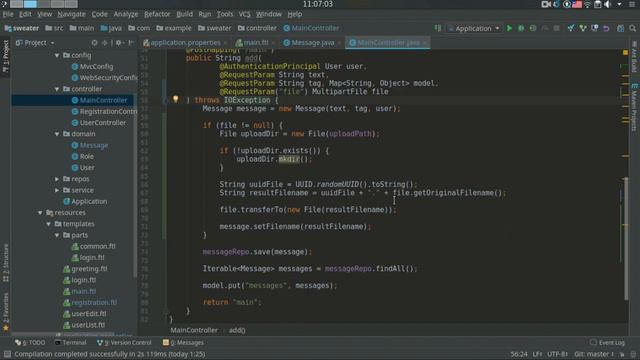
Task: Show VCS history icon
Action: pyautogui.click(x=594, y=28)
